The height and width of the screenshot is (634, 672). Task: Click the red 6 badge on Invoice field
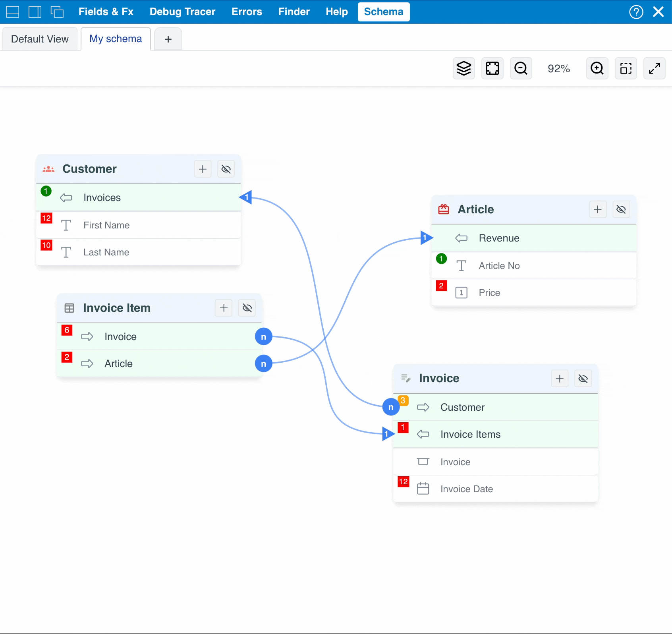[x=67, y=330]
